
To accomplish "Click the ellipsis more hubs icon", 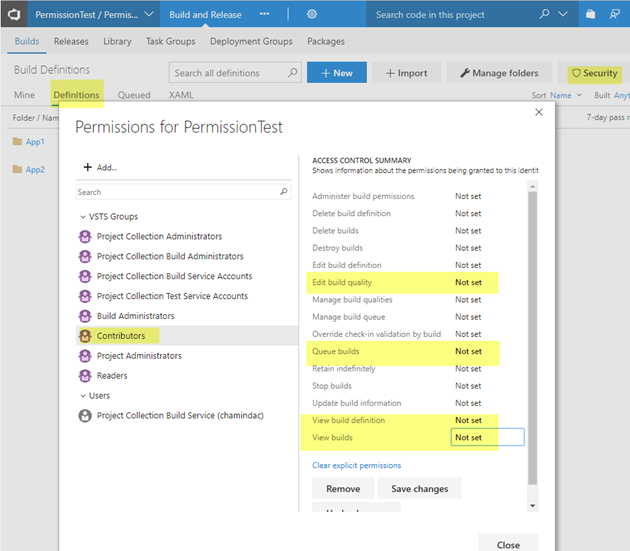I will coord(264,14).
